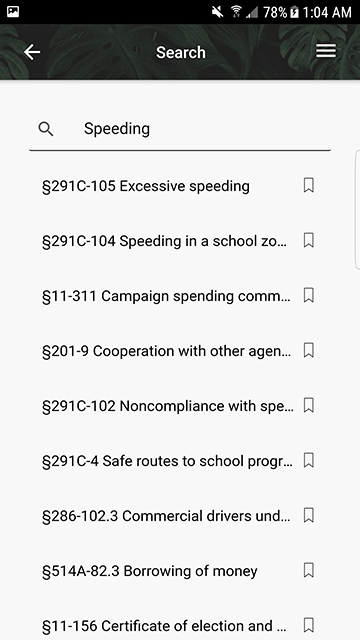Open §291C-105 Excessive speeding result
The image size is (360, 640).
pos(146,186)
